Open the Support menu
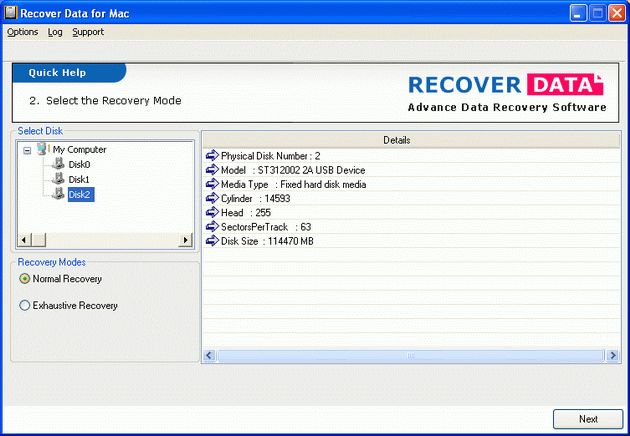 [88, 32]
